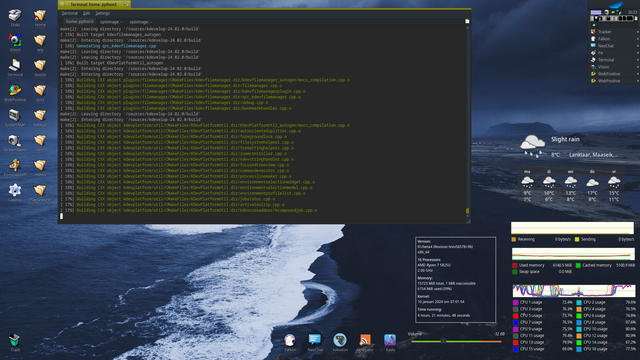Switch to the second optimage terminal tab
Viewport: 640px width, 360px height.
tap(140, 22)
